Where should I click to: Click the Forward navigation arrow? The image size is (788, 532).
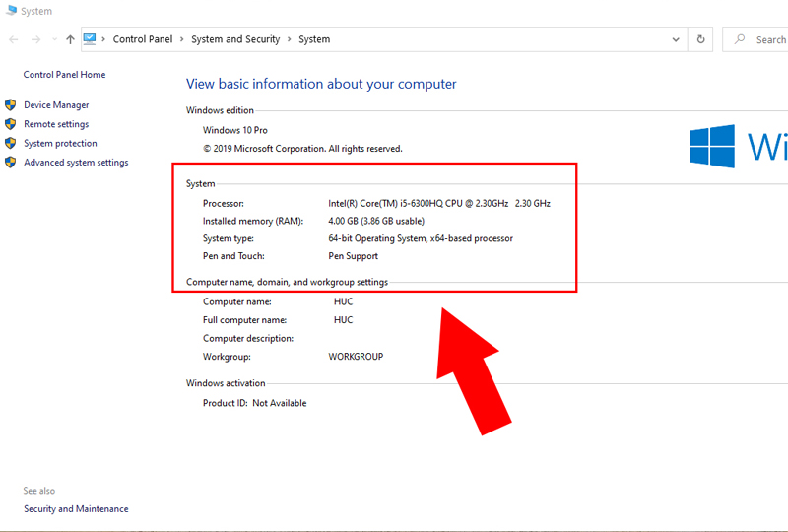coord(35,39)
